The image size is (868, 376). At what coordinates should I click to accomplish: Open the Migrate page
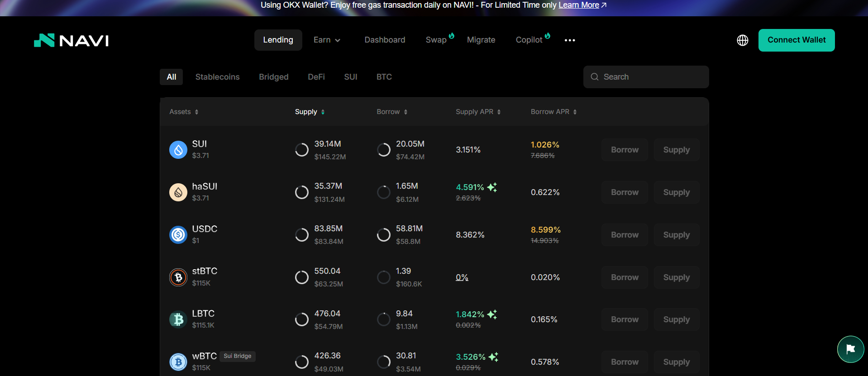[481, 40]
